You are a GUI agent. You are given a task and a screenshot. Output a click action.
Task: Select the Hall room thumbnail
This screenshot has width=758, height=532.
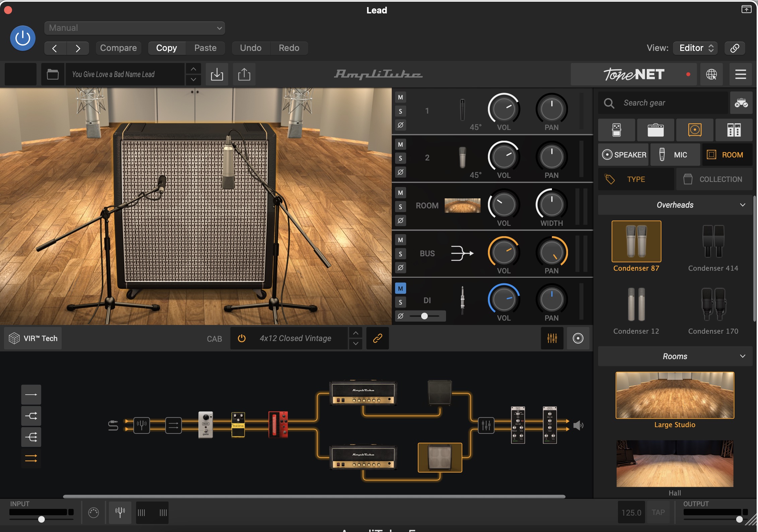point(675,464)
